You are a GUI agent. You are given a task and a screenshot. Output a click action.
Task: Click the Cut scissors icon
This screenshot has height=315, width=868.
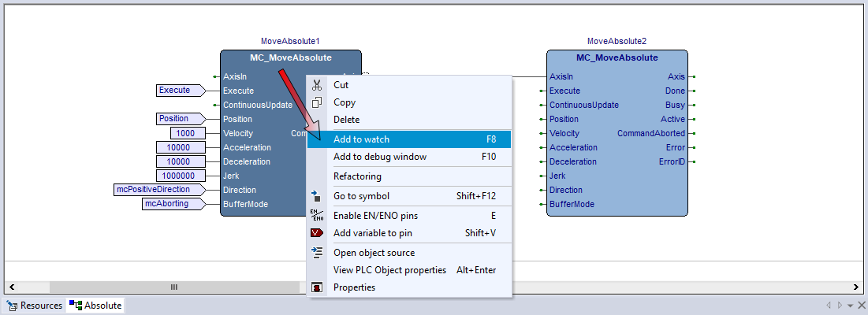317,85
